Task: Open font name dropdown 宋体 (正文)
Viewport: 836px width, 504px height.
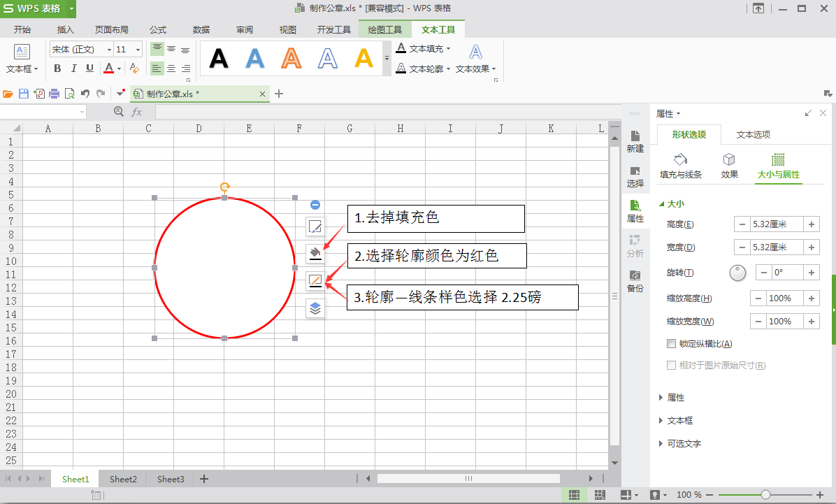Action: pos(109,50)
